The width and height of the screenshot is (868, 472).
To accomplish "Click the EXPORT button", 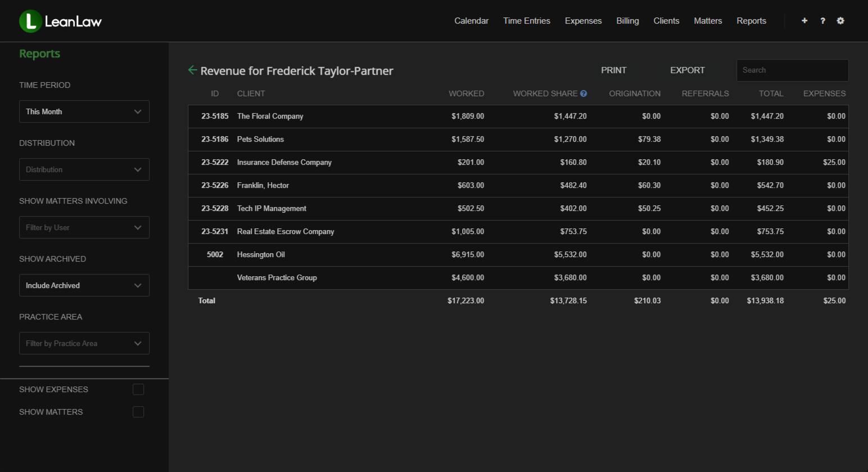I will (687, 70).
